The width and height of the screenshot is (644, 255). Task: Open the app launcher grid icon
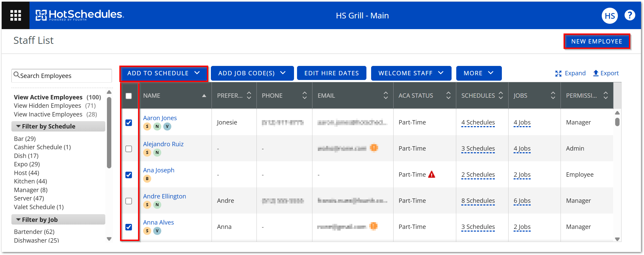[x=15, y=15]
